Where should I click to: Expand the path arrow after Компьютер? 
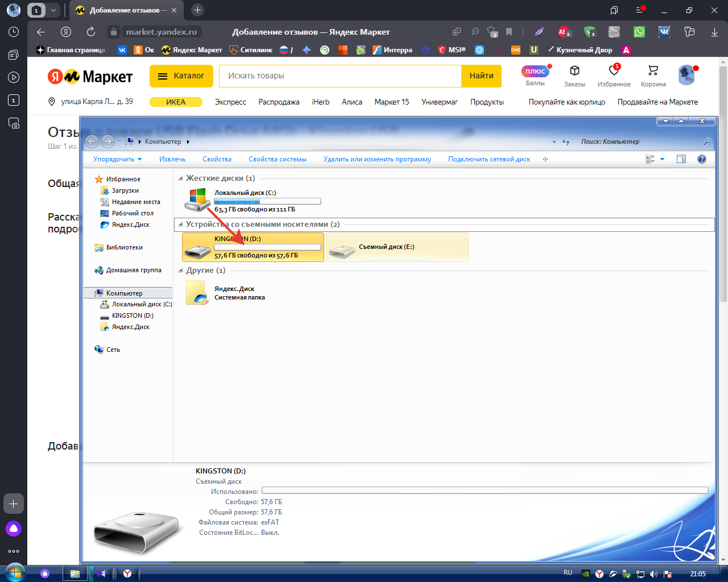[x=188, y=142]
